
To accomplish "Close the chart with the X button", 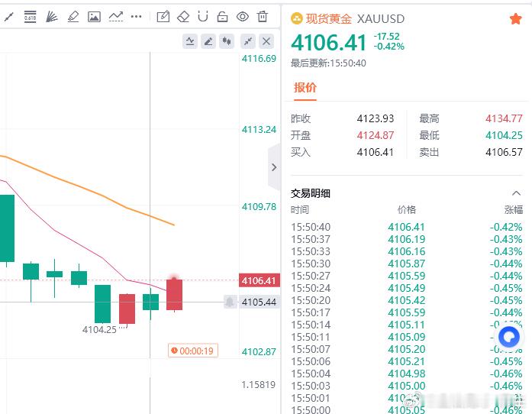I will (x=266, y=41).
